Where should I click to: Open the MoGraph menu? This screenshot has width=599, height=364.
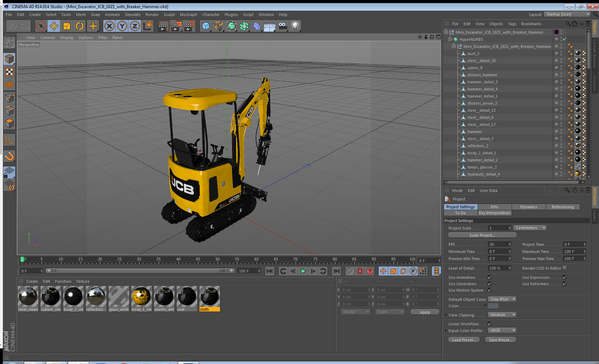point(188,15)
